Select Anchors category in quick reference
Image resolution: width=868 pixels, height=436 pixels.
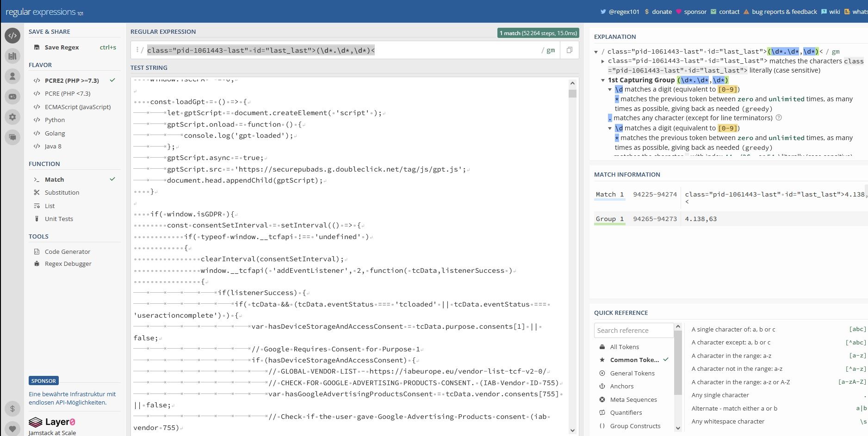[621, 386]
